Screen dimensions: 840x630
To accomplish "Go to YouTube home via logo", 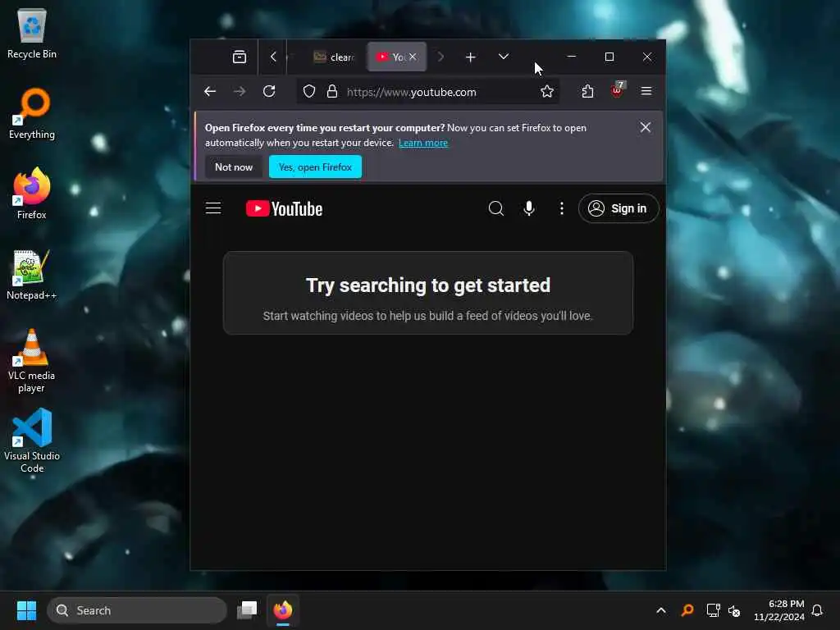I will pyautogui.click(x=284, y=208).
